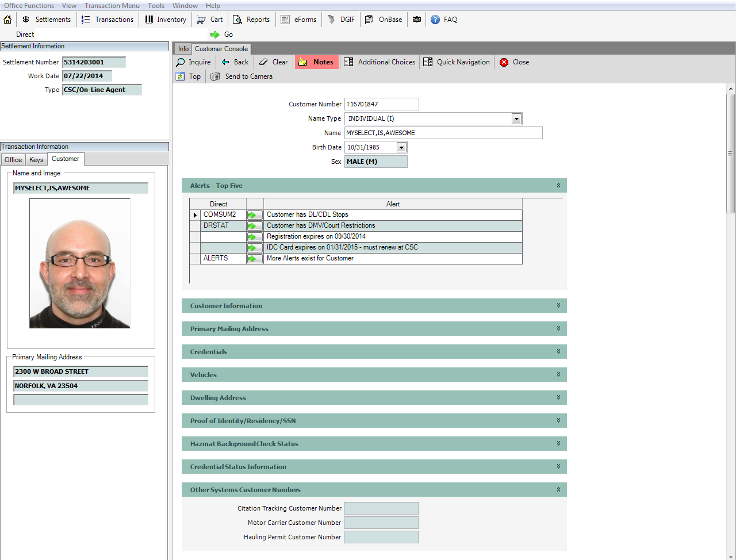Open Settlements from the toolbar
Image resolution: width=736 pixels, height=560 pixels.
click(47, 19)
